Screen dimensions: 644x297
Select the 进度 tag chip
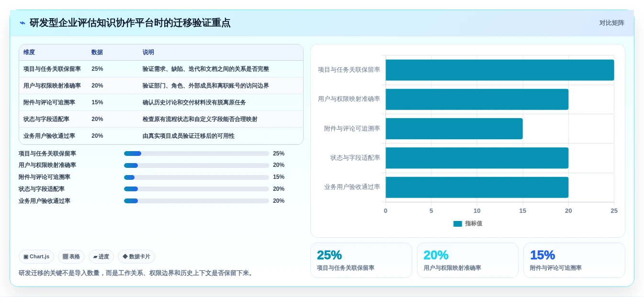click(101, 257)
